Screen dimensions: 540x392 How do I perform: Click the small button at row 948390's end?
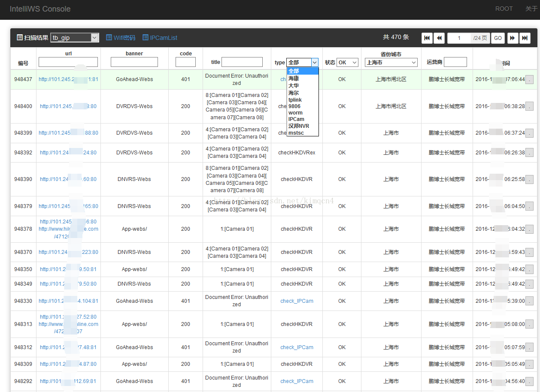point(529,179)
